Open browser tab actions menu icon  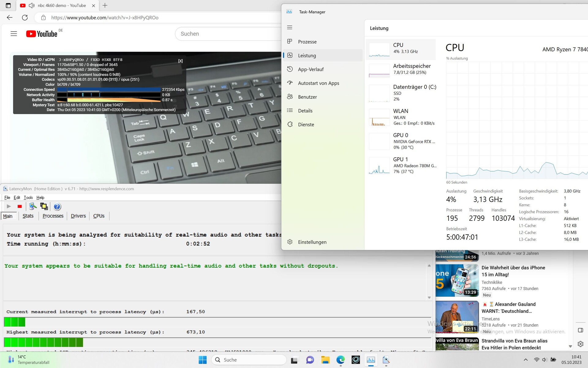8,6
